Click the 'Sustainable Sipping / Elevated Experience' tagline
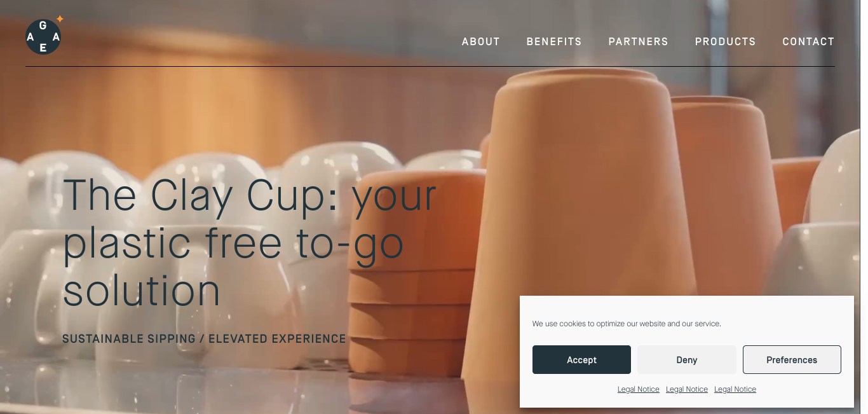The image size is (868, 414). [204, 339]
